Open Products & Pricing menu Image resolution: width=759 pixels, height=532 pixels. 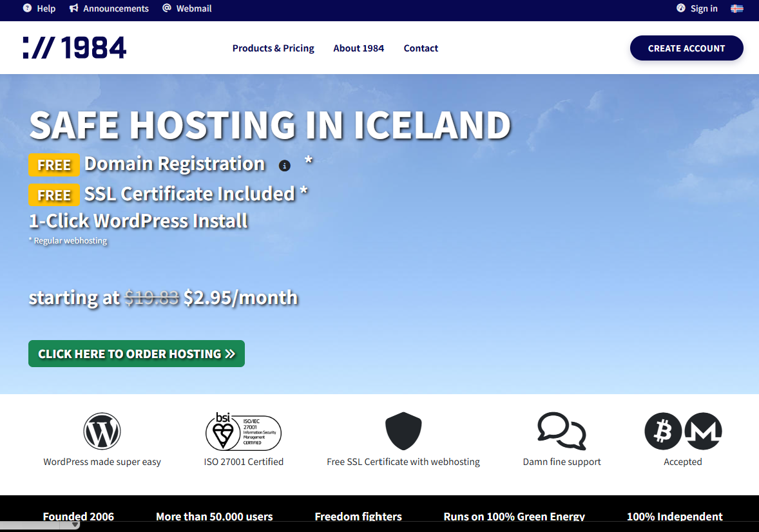point(273,48)
